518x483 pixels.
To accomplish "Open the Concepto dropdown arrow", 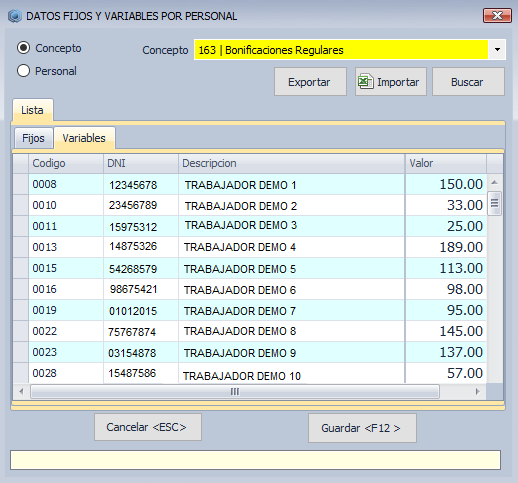I will (497, 50).
